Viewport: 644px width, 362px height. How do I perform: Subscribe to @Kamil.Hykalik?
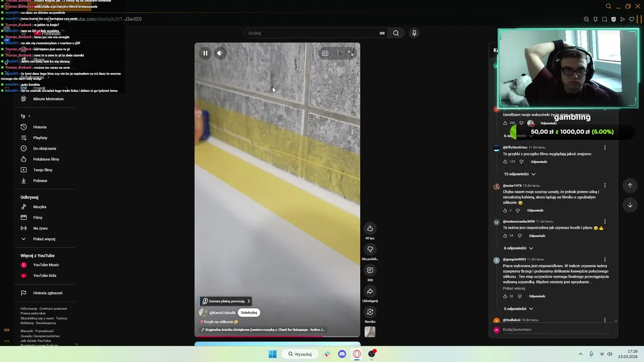click(249, 312)
